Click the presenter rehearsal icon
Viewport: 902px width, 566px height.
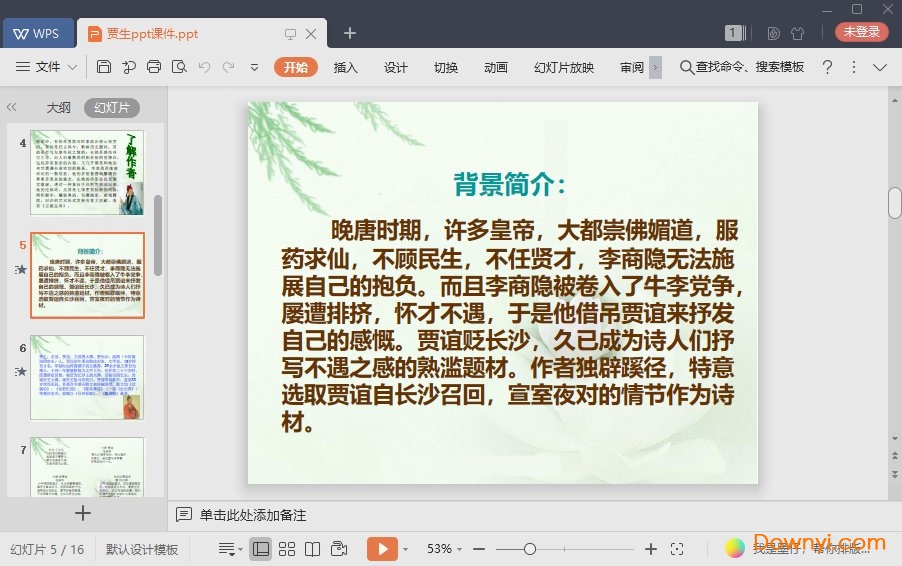tap(339, 549)
